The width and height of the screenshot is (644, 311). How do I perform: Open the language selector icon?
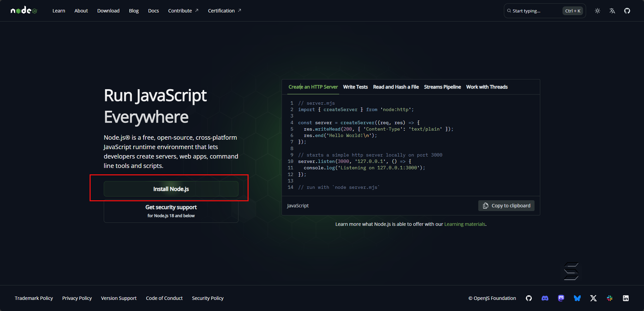pyautogui.click(x=612, y=11)
